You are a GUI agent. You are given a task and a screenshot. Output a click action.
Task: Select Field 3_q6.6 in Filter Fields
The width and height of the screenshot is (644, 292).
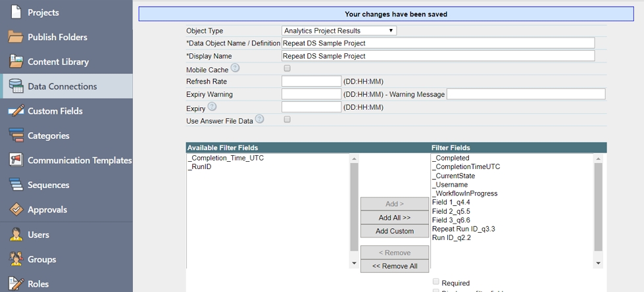(x=451, y=220)
